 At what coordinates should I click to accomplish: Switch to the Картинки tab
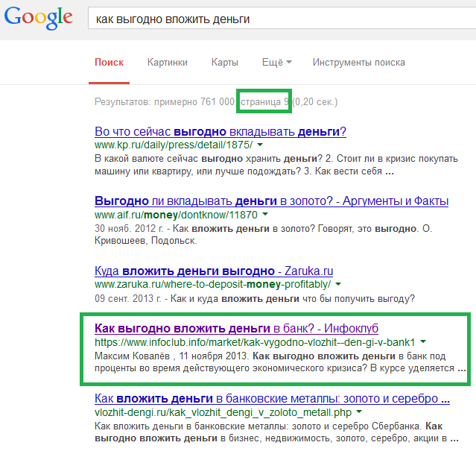(x=168, y=63)
